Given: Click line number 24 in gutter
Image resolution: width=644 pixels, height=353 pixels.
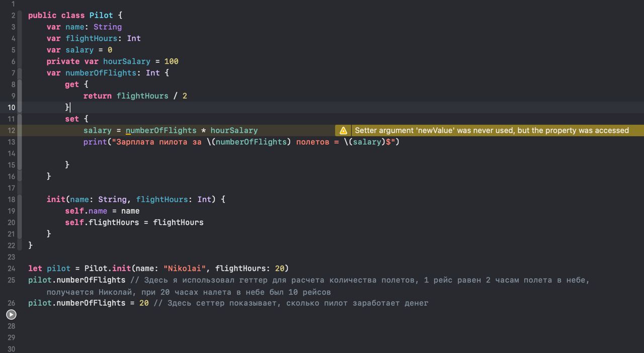Looking at the screenshot, I should tap(11, 268).
